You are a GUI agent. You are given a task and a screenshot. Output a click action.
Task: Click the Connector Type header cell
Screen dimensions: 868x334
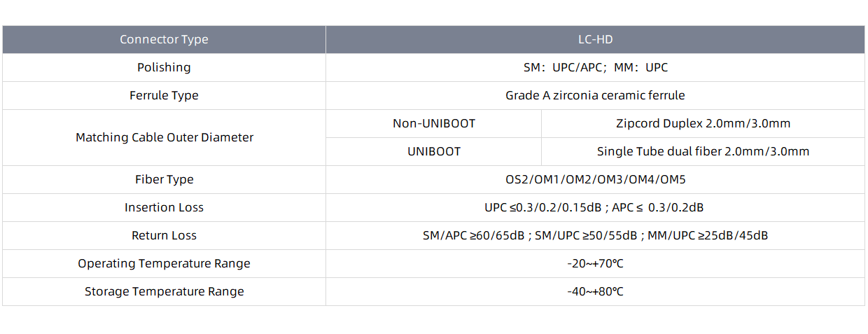coord(164,39)
